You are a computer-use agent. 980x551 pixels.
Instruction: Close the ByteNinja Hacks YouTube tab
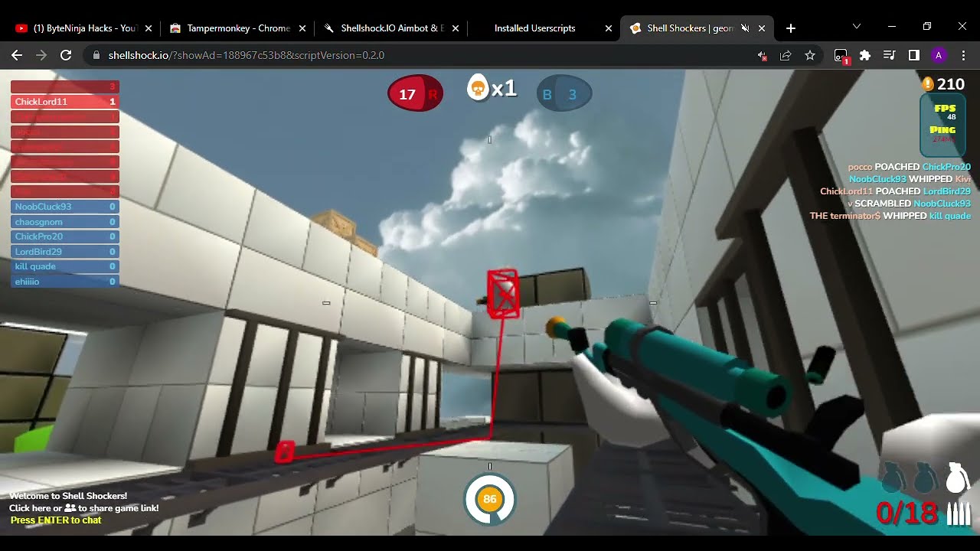coord(149,28)
